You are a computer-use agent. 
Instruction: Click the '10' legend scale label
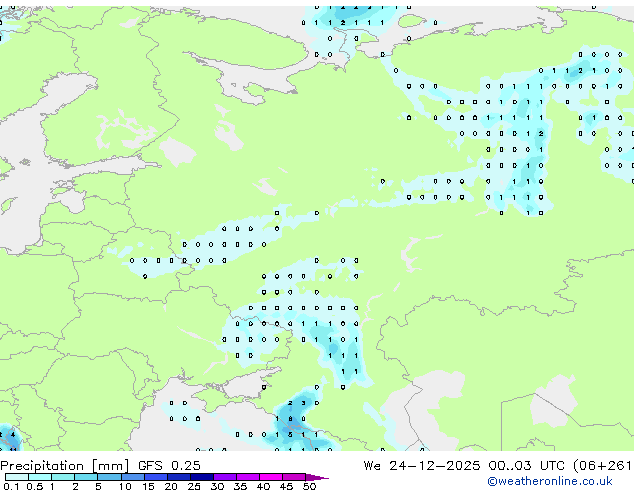(125, 486)
